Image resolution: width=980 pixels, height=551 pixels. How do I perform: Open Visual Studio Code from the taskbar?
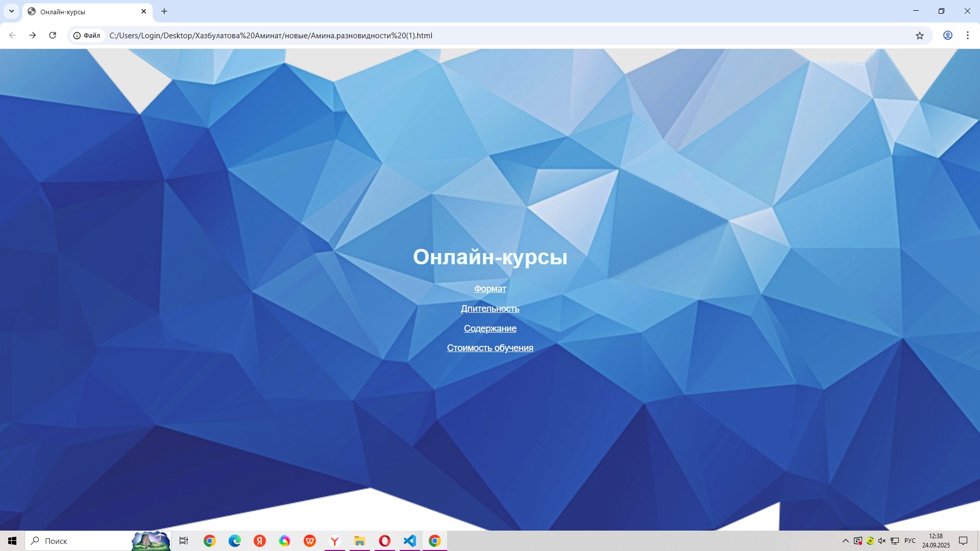click(x=409, y=541)
